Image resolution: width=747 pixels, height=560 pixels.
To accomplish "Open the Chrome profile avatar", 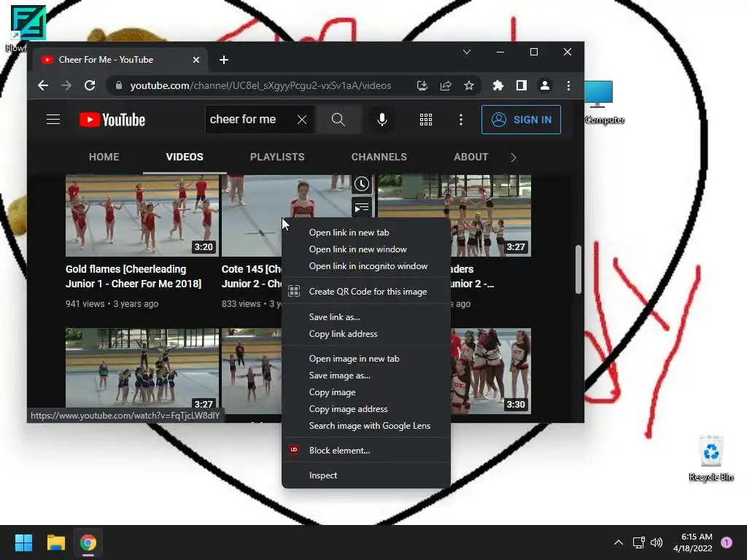I will click(x=544, y=86).
